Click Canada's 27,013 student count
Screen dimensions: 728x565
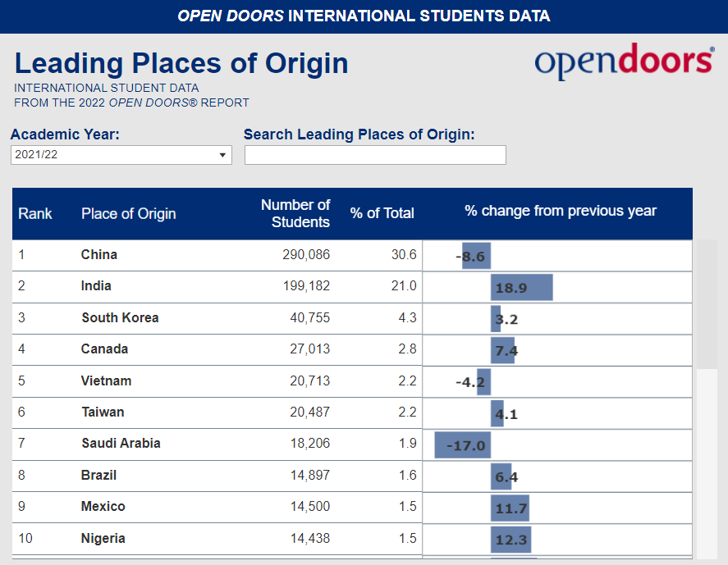(309, 349)
